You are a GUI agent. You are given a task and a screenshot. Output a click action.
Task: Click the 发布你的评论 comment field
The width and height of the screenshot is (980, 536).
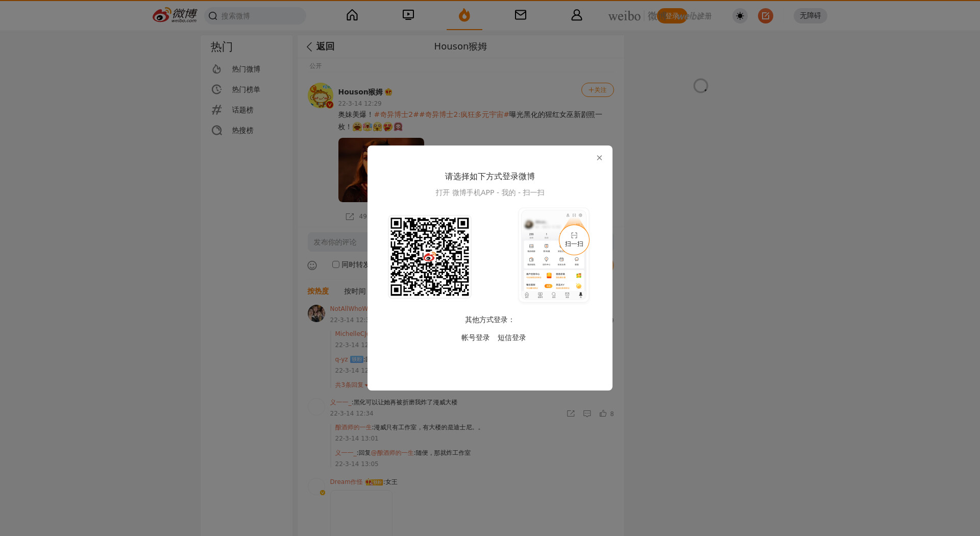(337, 242)
